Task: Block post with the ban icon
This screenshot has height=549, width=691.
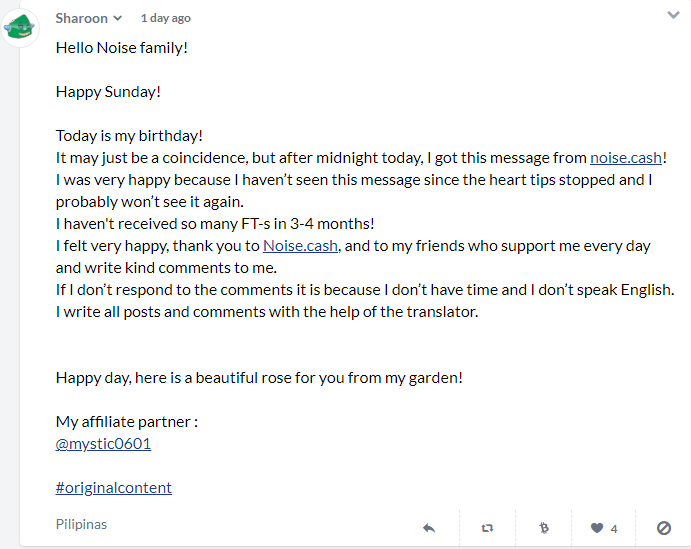Action: coord(664,528)
